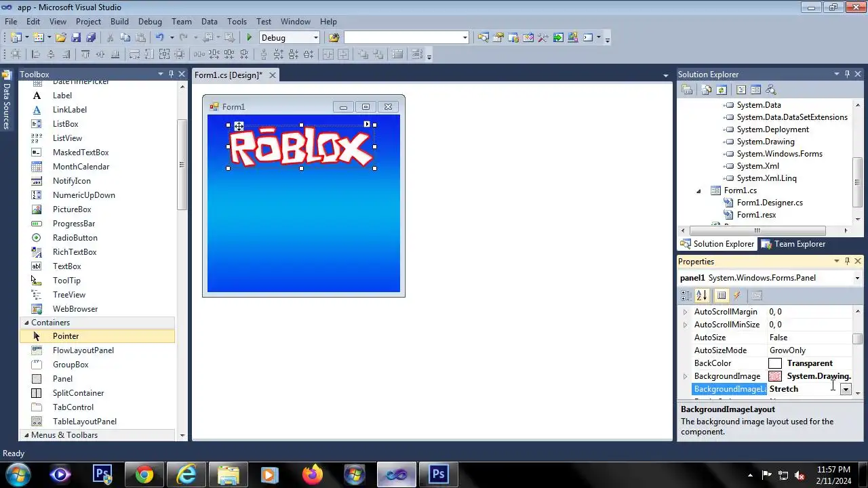Open the Tools menu
Screen dimensions: 868x488
[x=237, y=22]
